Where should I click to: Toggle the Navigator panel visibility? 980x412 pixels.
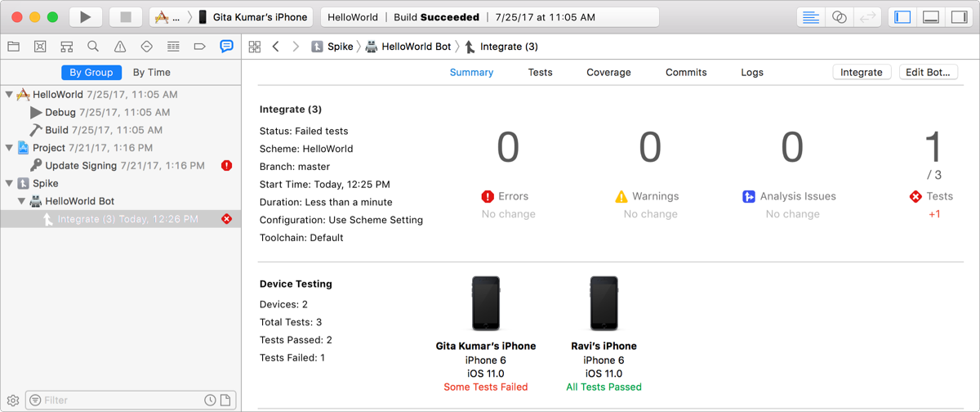click(902, 17)
